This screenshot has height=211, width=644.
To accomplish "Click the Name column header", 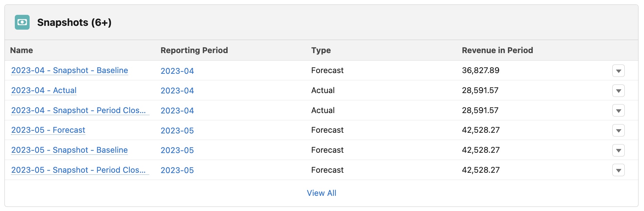I will click(22, 50).
